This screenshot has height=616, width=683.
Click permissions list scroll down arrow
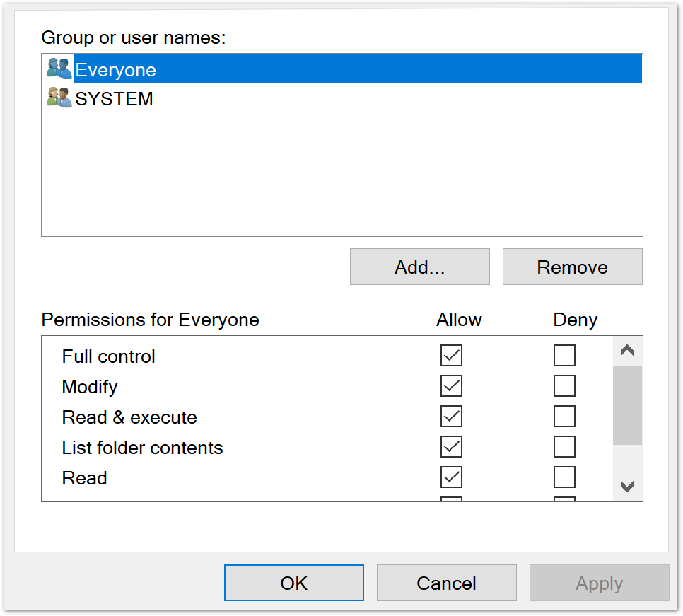pos(627,487)
